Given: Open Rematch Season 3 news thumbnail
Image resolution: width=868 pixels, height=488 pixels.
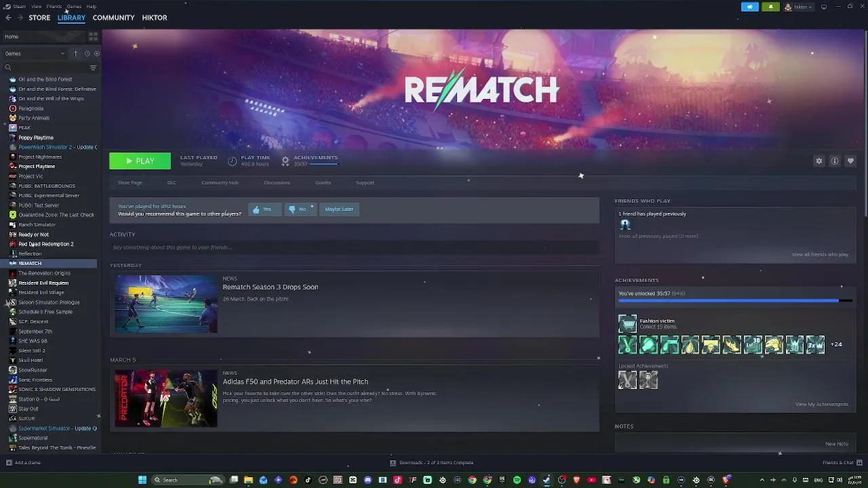Looking at the screenshot, I should pyautogui.click(x=166, y=304).
